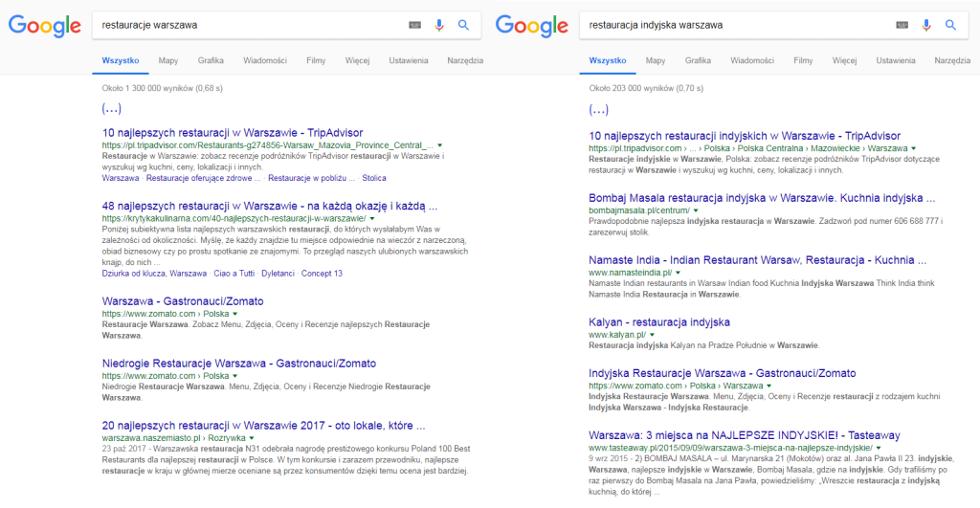The width and height of the screenshot is (980, 508).
Task: Open 'Namaste India - Indian Restaurant Warsaw' result
Action: [x=758, y=260]
